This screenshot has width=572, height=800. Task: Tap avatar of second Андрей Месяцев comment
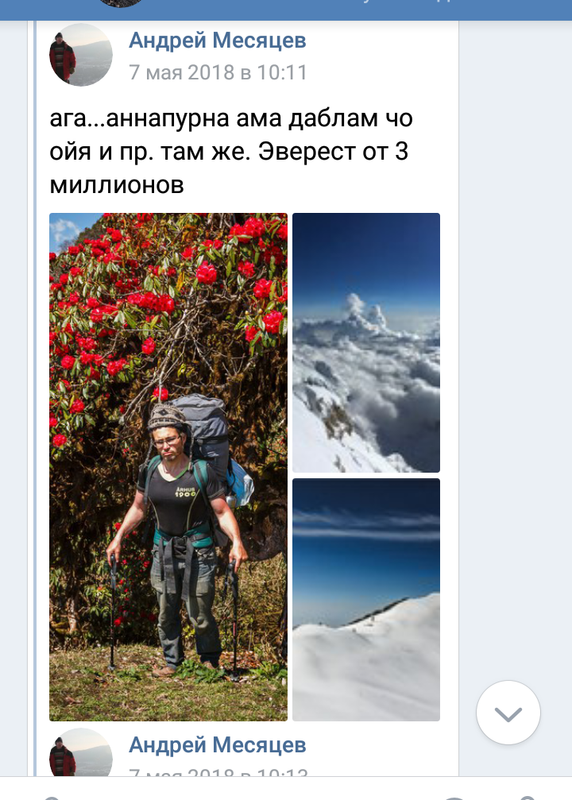click(x=81, y=753)
